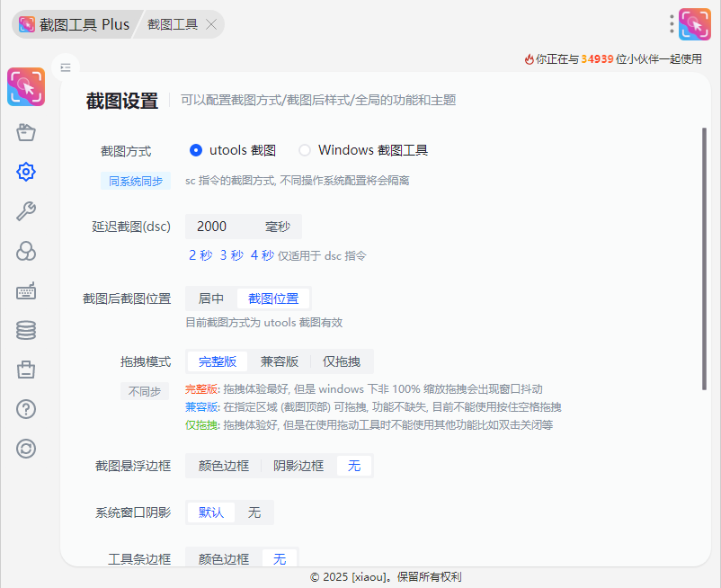Click the 延迟截图(dsc) setting label
Image resolution: width=721 pixels, height=588 pixels.
click(131, 227)
